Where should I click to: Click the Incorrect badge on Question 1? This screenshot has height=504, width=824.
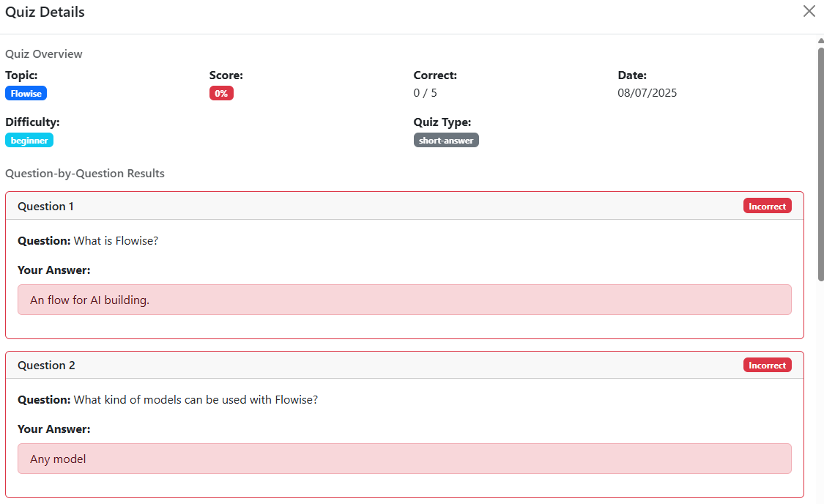point(767,207)
